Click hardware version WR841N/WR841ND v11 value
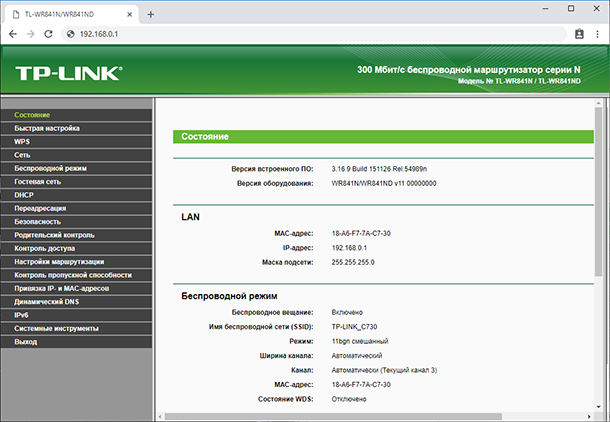 coord(384,183)
